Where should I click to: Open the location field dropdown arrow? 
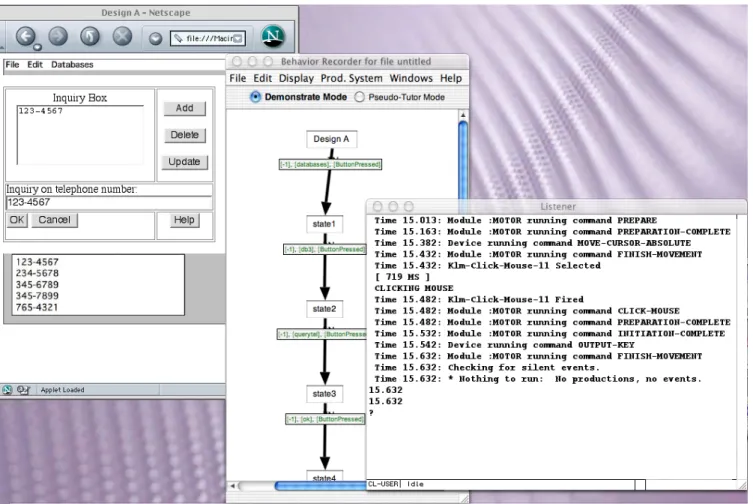tap(238, 38)
